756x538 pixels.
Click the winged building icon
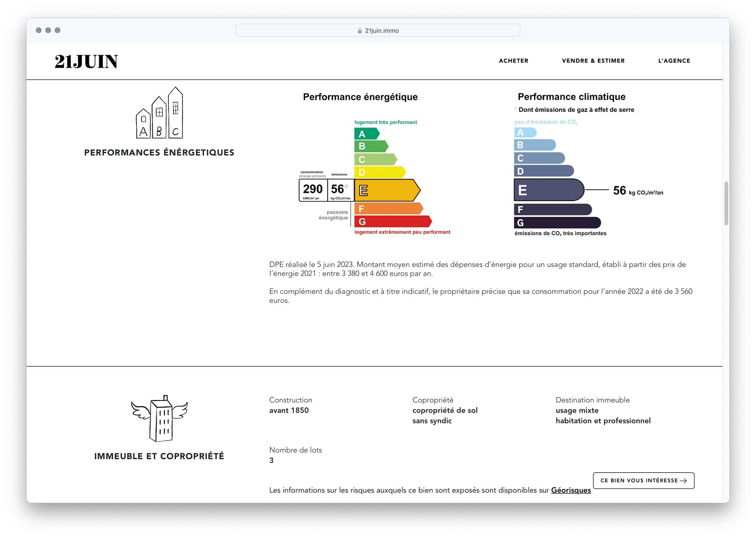click(159, 418)
